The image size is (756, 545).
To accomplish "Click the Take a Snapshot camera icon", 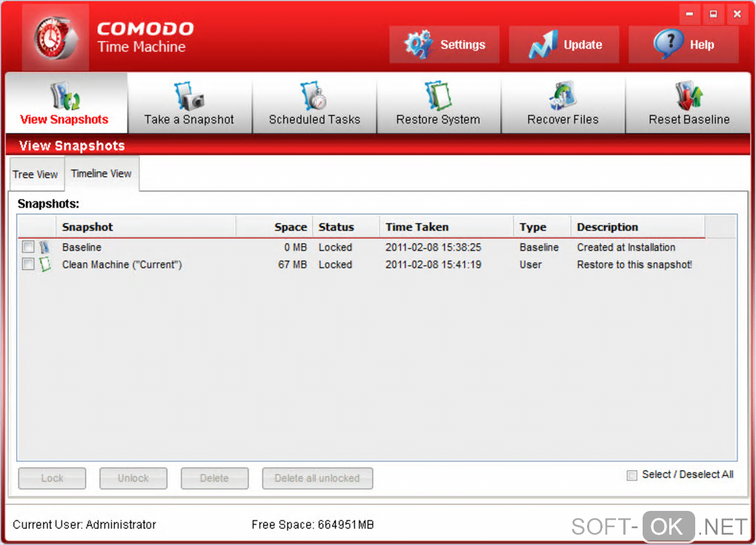I will click(189, 96).
